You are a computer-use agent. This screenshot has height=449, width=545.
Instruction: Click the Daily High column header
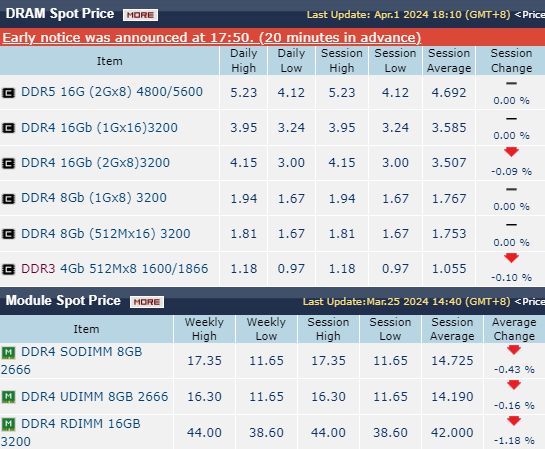(244, 60)
